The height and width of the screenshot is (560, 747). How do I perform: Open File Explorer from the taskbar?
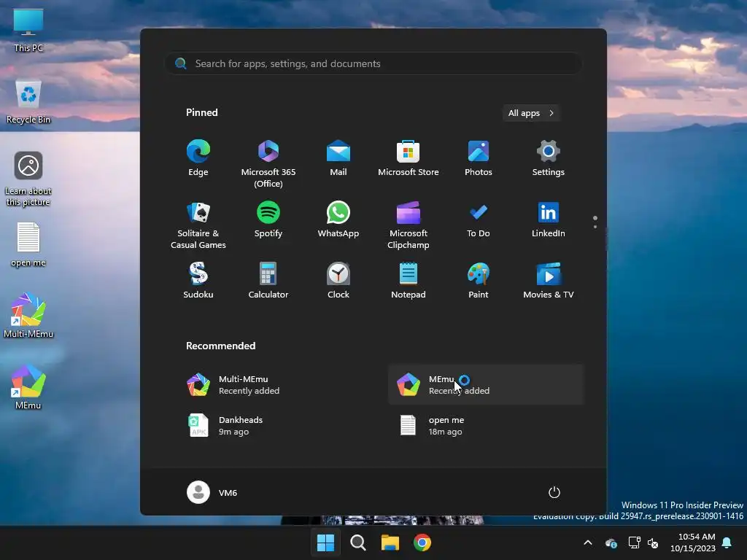pos(390,542)
